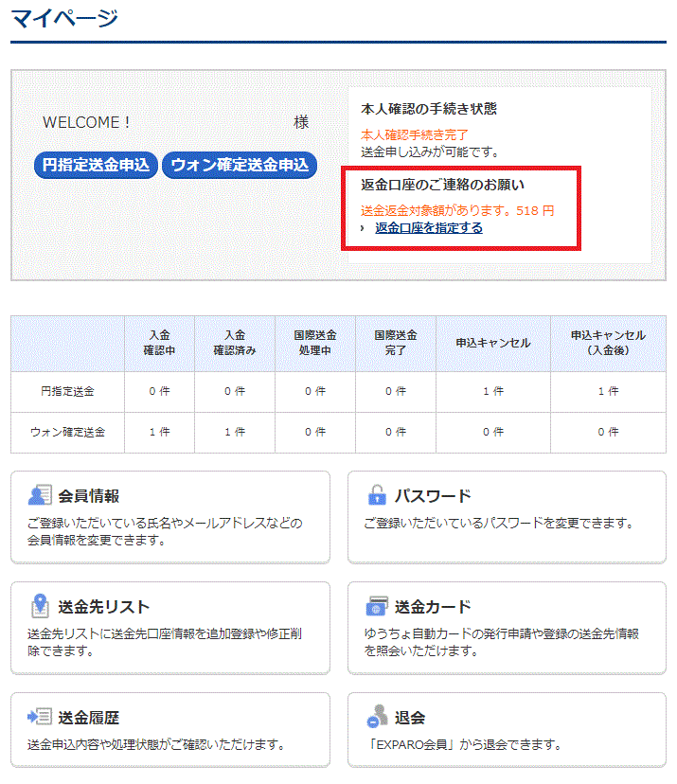Click the 送金カード card icon
Image resolution: width=677 pixels, height=784 pixels.
pos(377,606)
